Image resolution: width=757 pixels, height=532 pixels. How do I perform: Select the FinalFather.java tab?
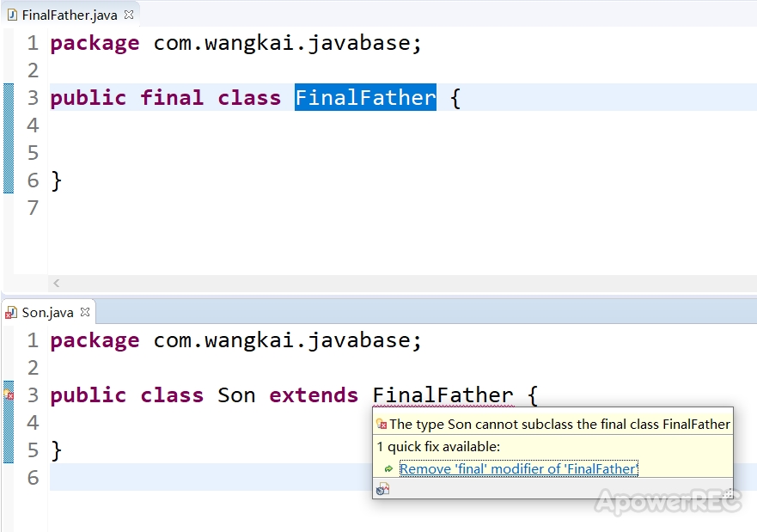click(70, 15)
